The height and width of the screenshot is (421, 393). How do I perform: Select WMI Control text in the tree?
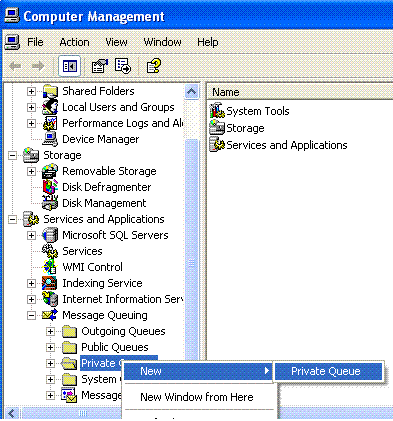point(92,267)
